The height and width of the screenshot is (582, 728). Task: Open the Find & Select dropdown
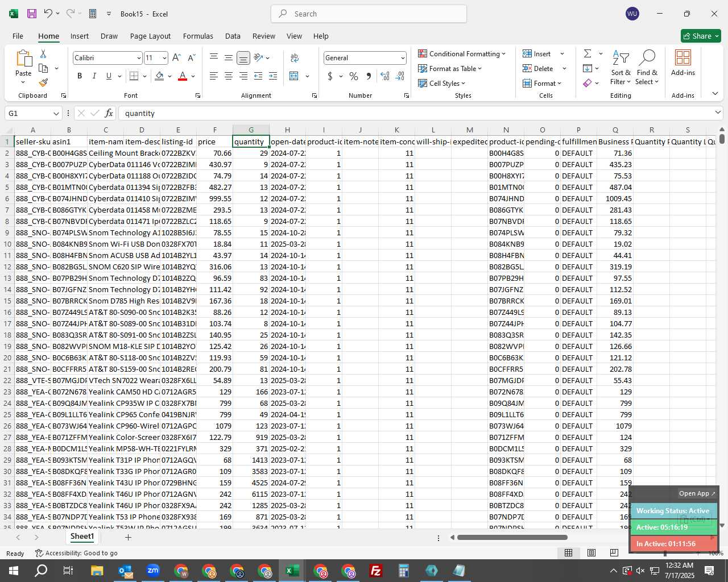647,67
